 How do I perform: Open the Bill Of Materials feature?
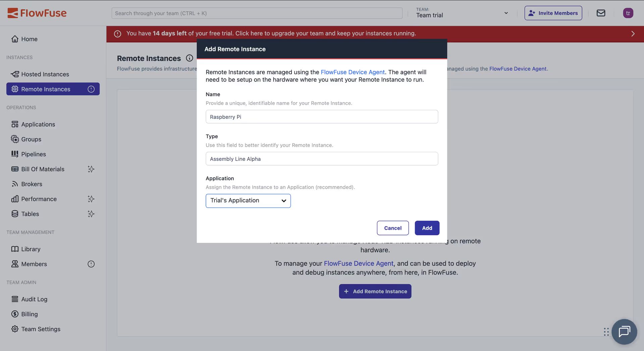click(43, 169)
